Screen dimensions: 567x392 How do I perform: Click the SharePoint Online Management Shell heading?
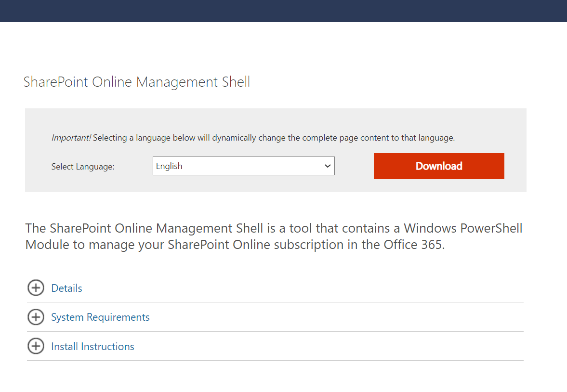(x=137, y=82)
